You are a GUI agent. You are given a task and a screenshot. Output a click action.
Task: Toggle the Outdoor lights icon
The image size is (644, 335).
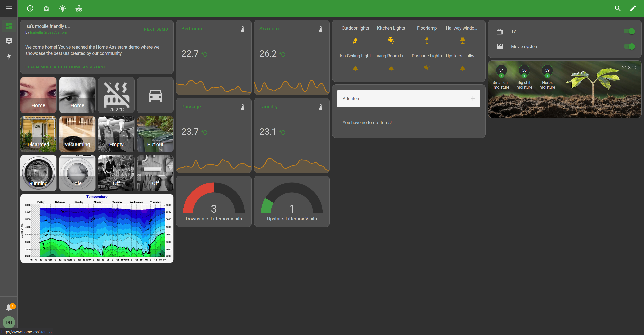click(355, 41)
